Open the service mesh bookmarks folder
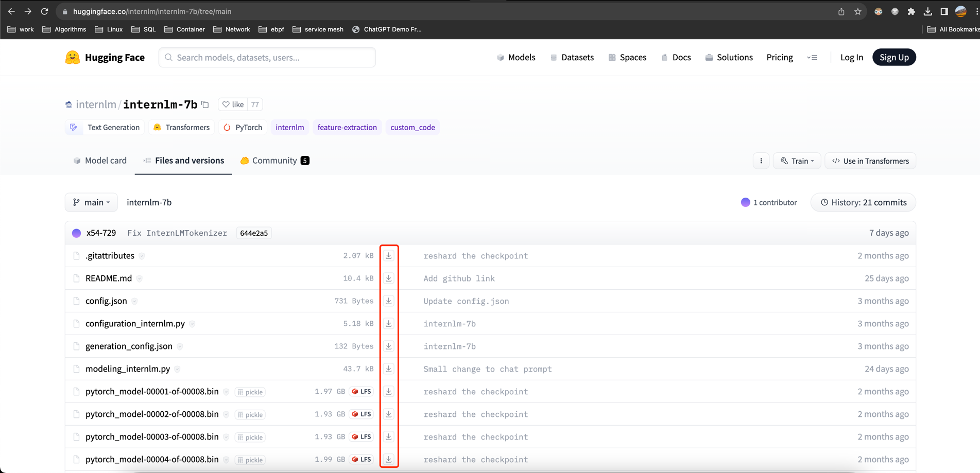Screen dimensions: 980x473 pos(318,29)
